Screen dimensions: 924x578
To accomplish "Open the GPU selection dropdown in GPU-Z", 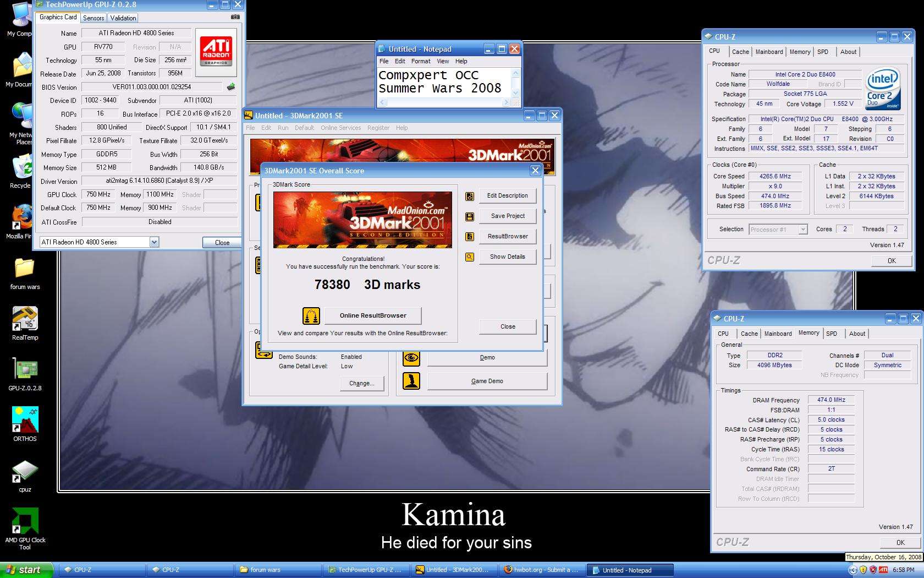I will (x=154, y=242).
